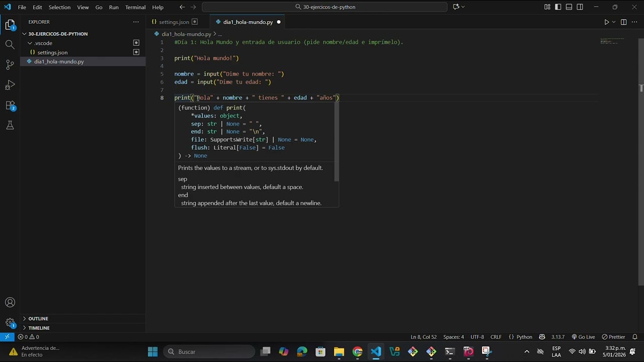
Task: Open the File menu
Action: pyautogui.click(x=22, y=7)
